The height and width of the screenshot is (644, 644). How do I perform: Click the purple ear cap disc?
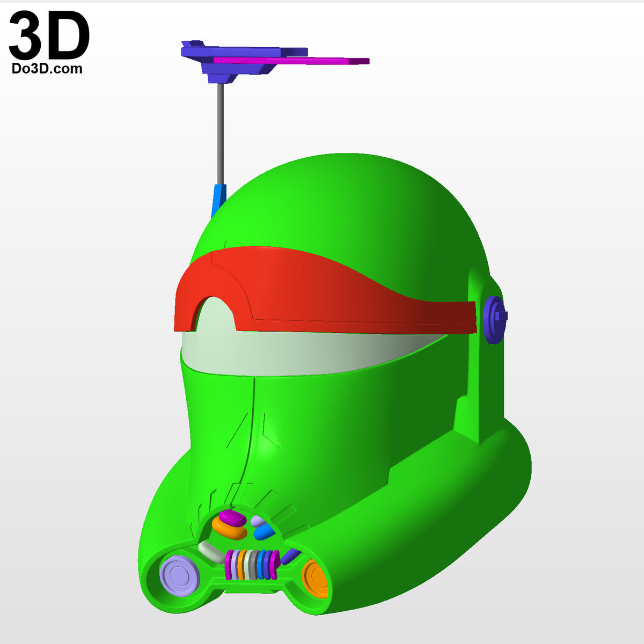tap(494, 320)
